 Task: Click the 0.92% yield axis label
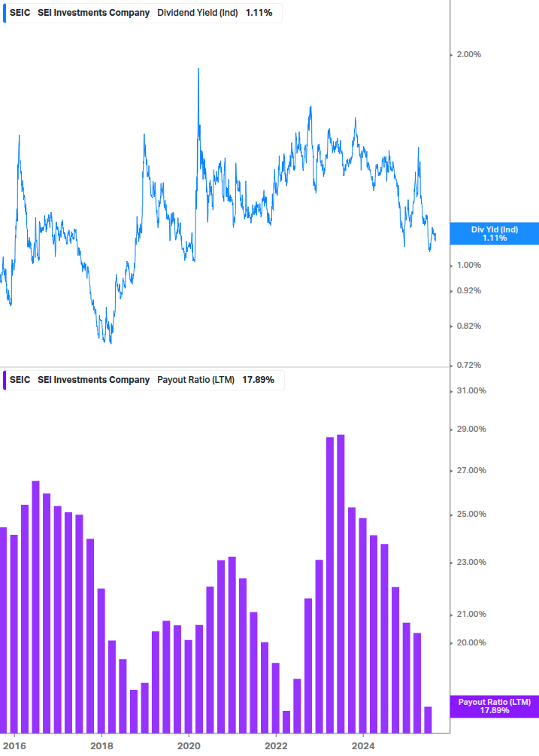point(468,290)
